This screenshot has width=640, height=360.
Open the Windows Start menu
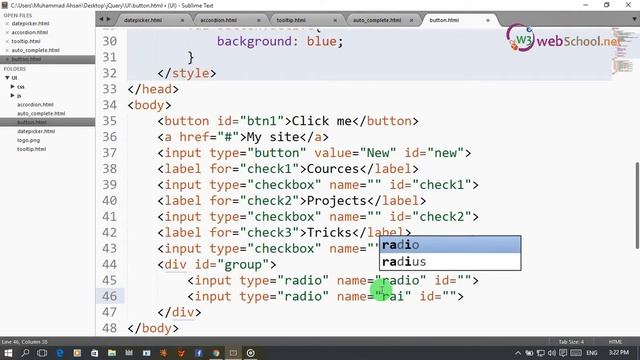(x=8, y=353)
